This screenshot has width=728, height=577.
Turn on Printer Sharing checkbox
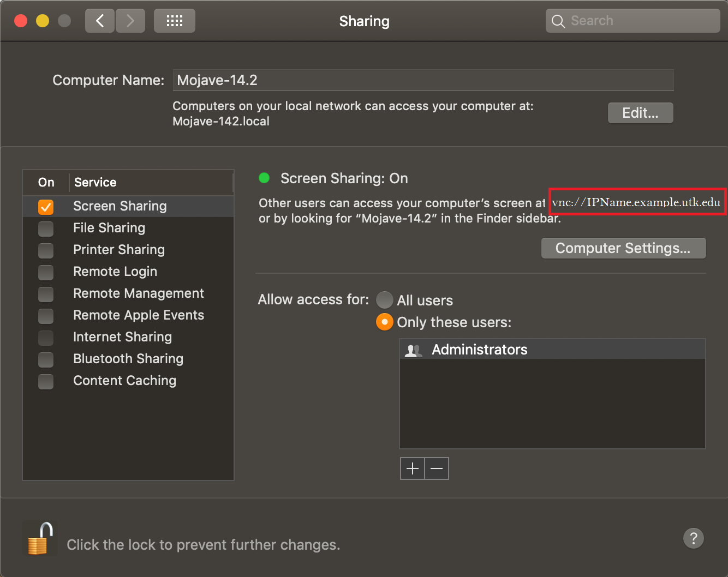coord(46,250)
